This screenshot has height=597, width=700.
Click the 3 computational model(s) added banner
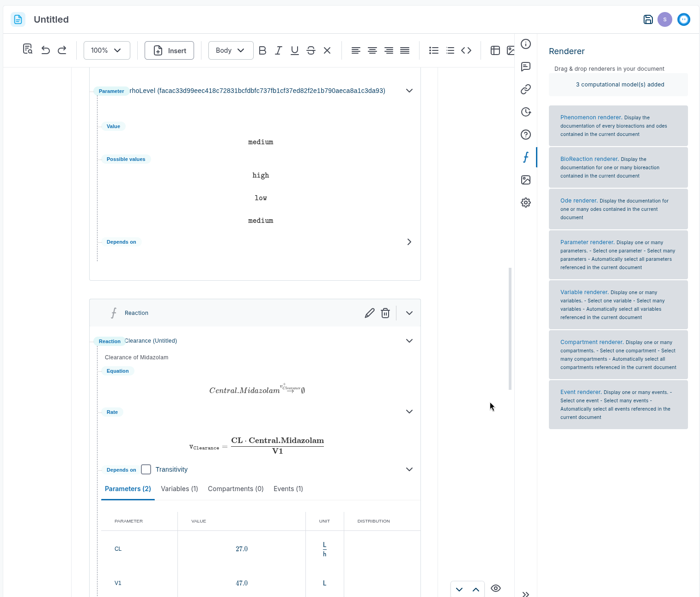618,85
